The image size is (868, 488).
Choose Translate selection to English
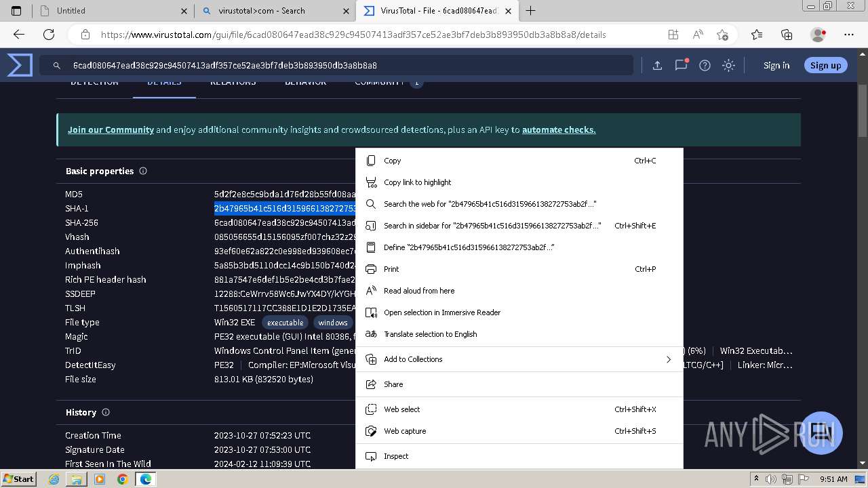pyautogui.click(x=519, y=334)
